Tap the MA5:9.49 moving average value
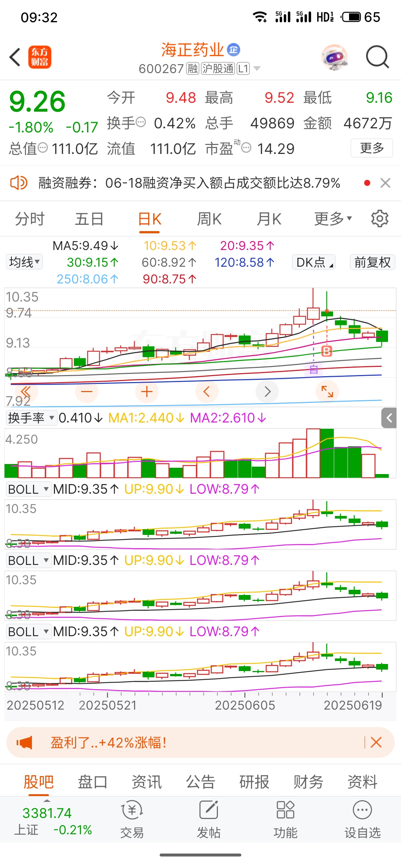The width and height of the screenshot is (401, 868). 85,246
